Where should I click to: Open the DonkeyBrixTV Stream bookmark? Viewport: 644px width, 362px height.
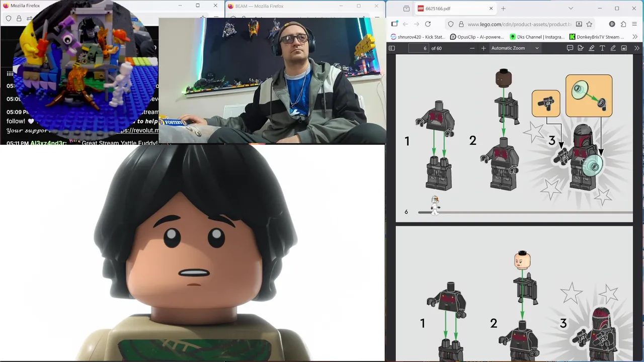point(597,37)
